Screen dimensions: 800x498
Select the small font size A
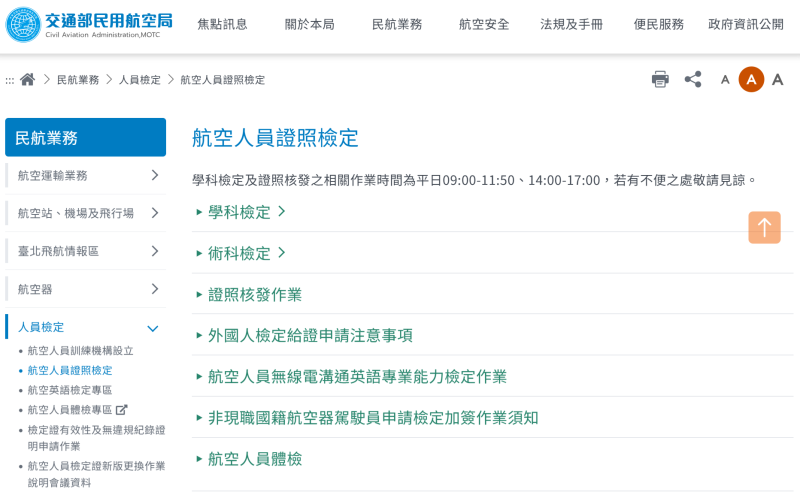(x=725, y=80)
